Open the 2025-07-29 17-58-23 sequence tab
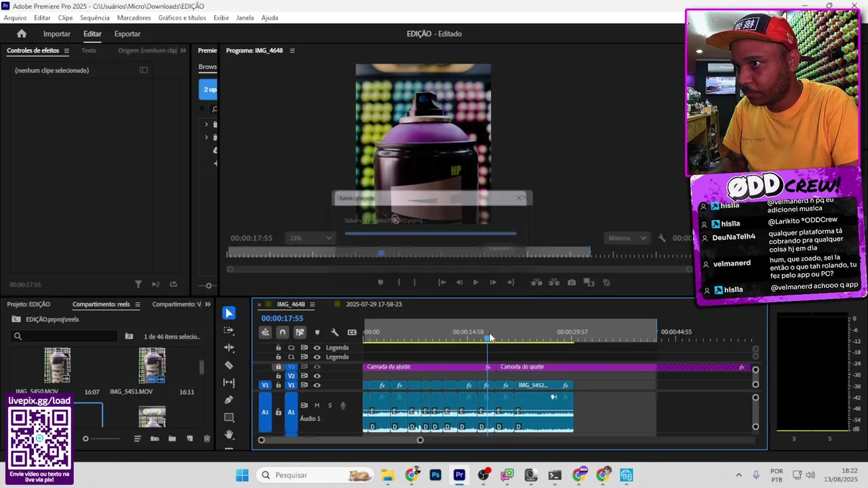 point(374,304)
